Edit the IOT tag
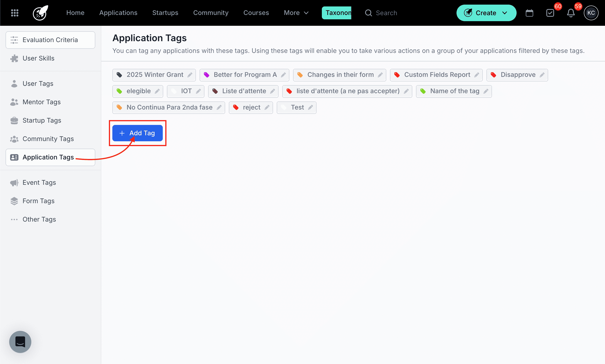Image resolution: width=605 pixels, height=364 pixels. 198,91
